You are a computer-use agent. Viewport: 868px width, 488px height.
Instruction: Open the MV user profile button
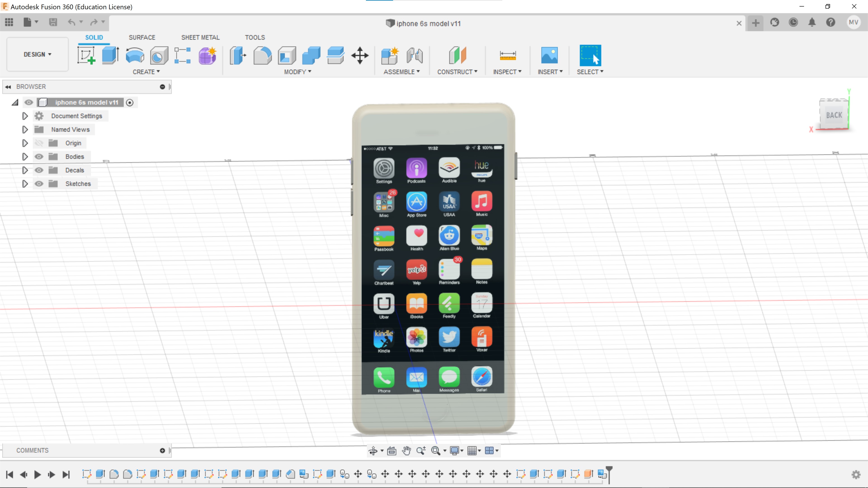point(853,22)
